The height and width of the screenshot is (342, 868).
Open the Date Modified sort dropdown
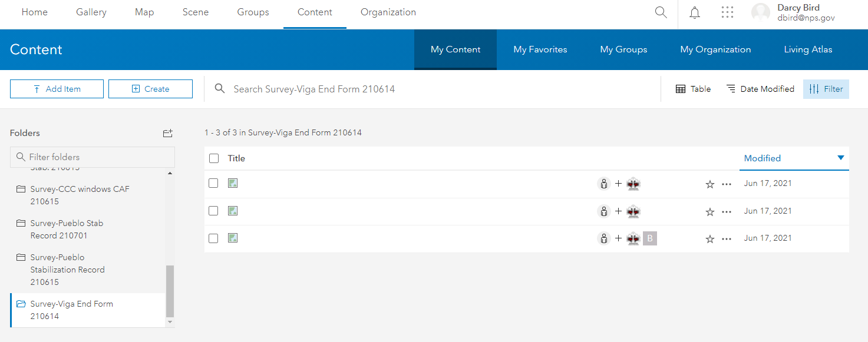point(760,89)
